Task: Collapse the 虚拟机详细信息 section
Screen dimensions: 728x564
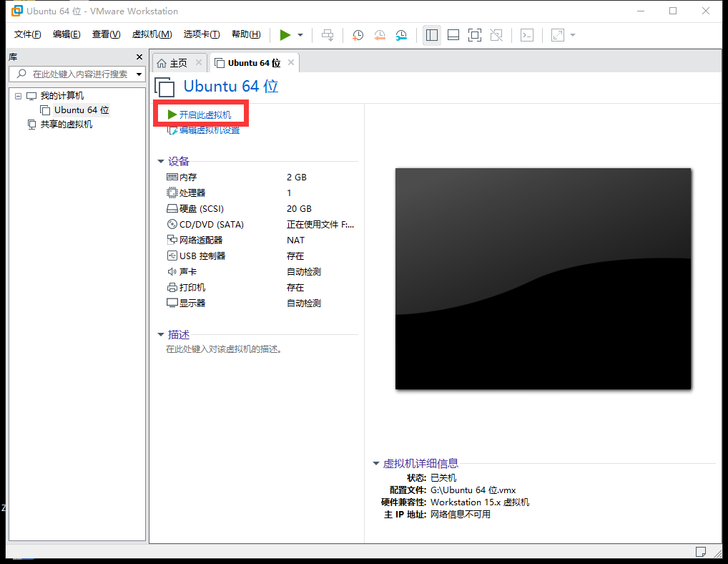Action: [x=376, y=463]
